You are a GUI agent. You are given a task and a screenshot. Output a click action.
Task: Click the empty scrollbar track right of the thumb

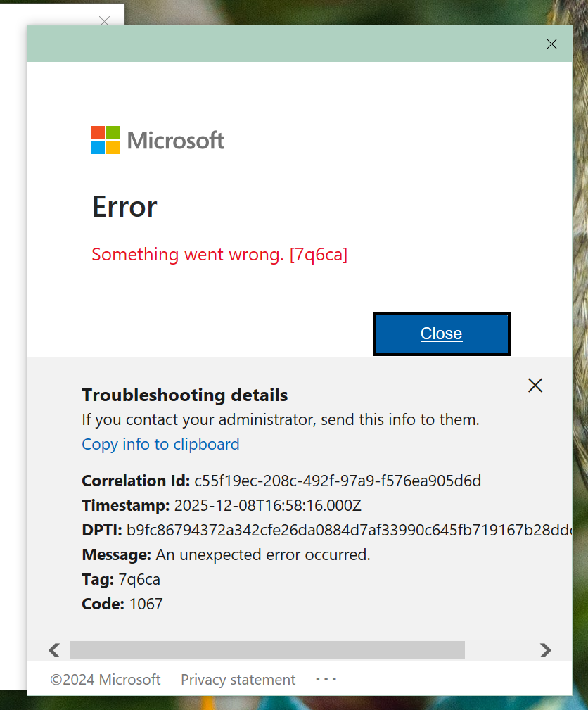[501, 650]
